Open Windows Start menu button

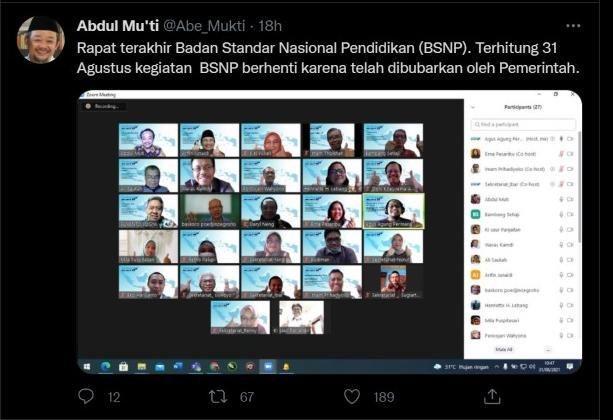click(x=87, y=366)
